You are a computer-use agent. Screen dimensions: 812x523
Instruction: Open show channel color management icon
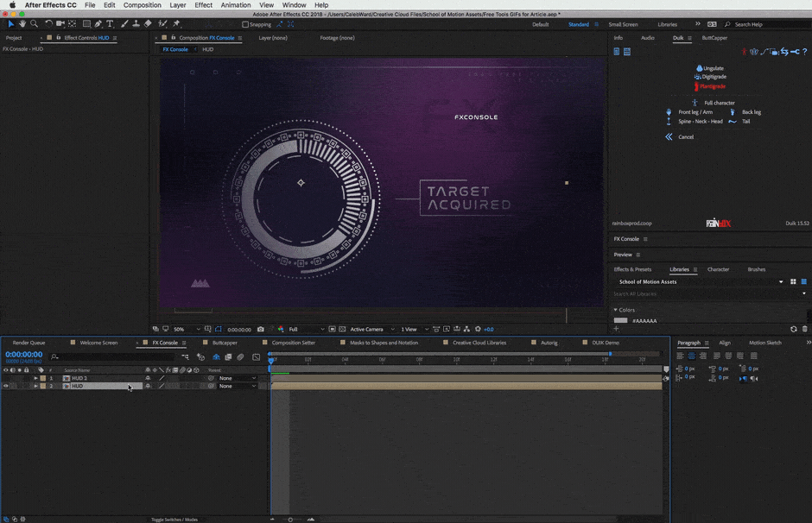281,329
